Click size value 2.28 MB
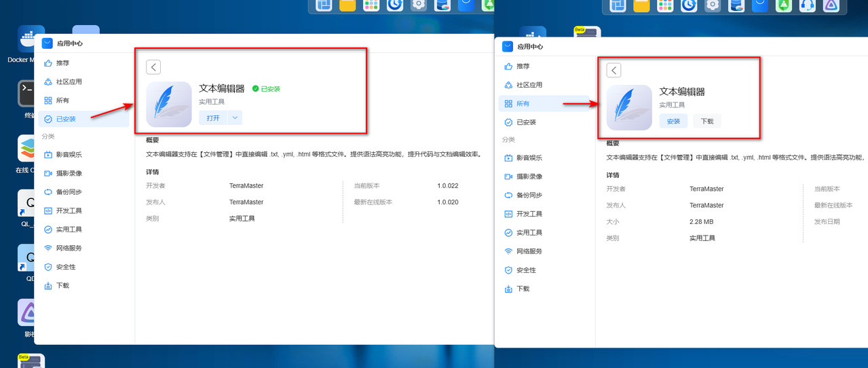 701,222
